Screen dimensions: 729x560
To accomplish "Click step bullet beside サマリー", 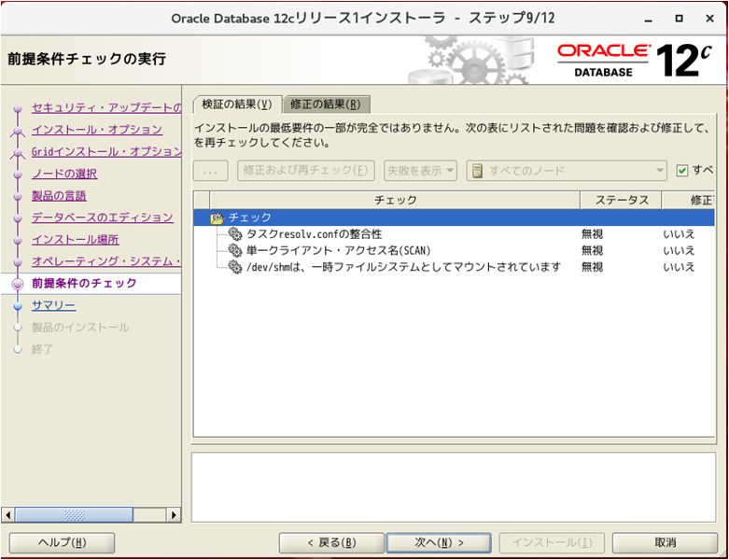I will pyautogui.click(x=18, y=306).
